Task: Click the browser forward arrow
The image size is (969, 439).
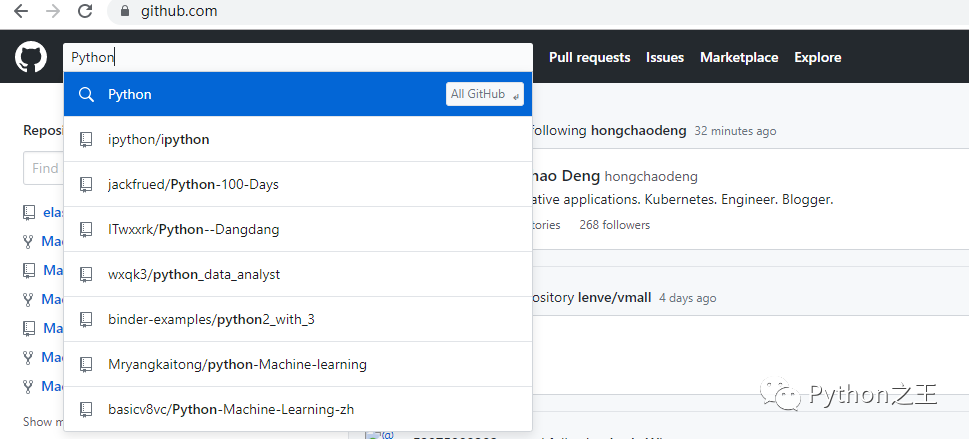Action: pyautogui.click(x=53, y=11)
